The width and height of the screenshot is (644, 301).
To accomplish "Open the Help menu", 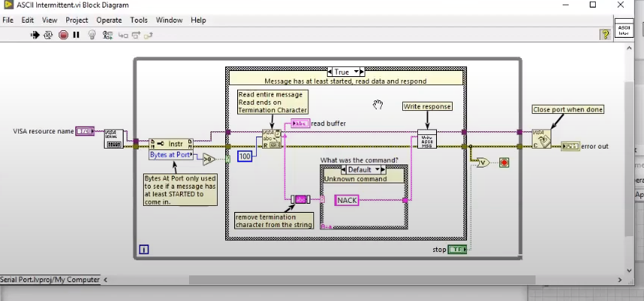I will pyautogui.click(x=198, y=20).
